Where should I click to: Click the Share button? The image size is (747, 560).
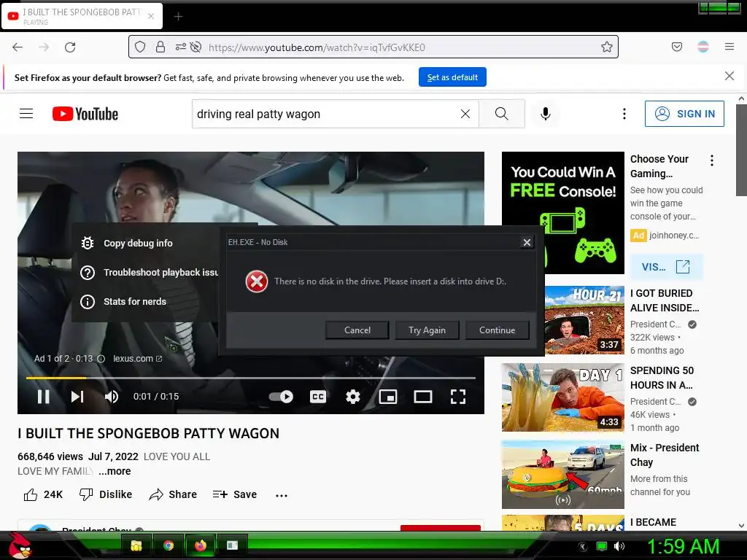coord(173,495)
